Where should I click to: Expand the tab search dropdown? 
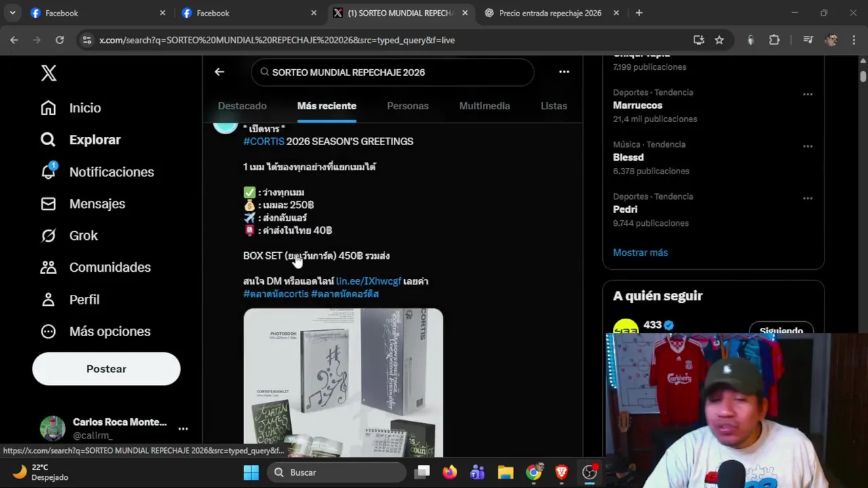(12, 13)
